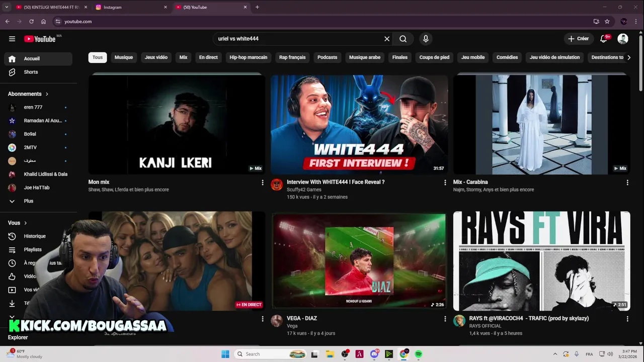This screenshot has width=644, height=362.
Task: Select the Jeux vidéo filter chip
Action: pos(156,57)
